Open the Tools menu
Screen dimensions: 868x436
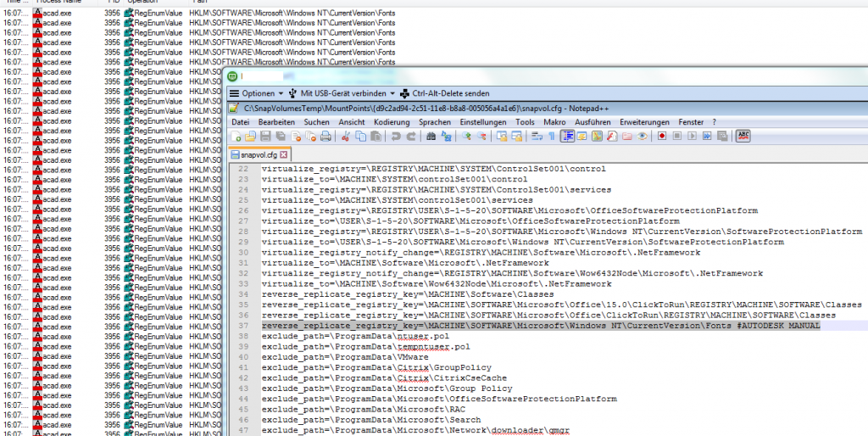525,122
